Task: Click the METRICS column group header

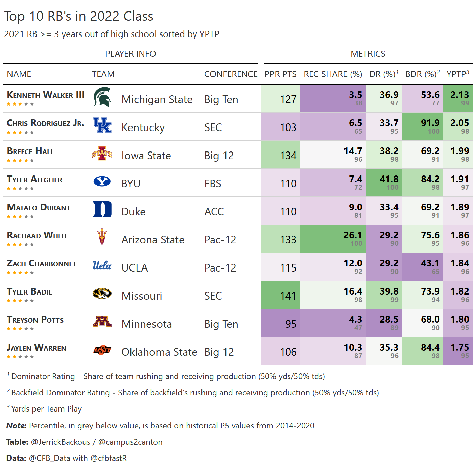Action: [x=368, y=54]
